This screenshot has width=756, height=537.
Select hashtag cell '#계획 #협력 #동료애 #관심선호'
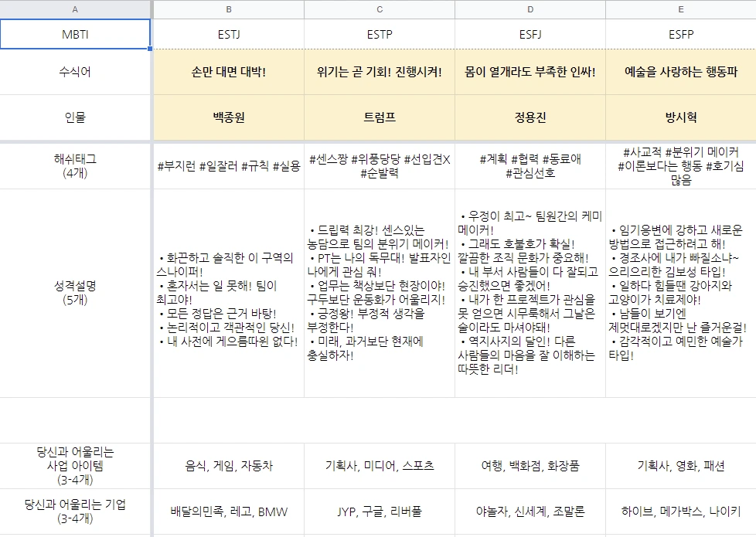click(x=530, y=166)
